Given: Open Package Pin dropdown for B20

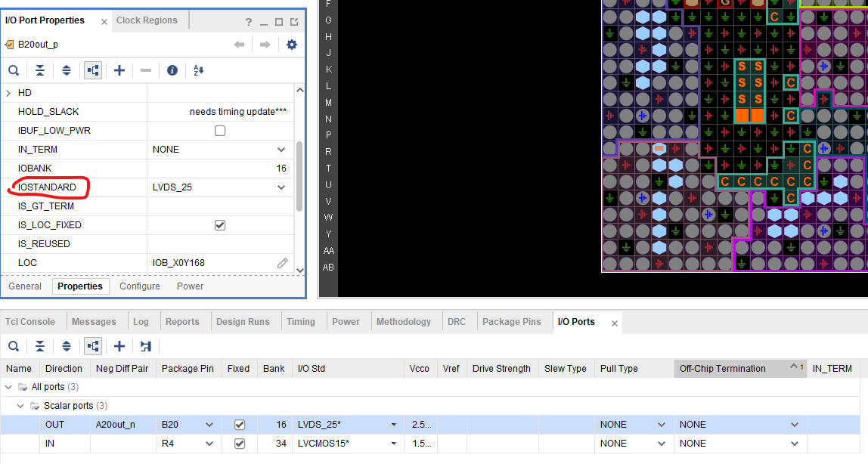Looking at the screenshot, I should click(209, 425).
